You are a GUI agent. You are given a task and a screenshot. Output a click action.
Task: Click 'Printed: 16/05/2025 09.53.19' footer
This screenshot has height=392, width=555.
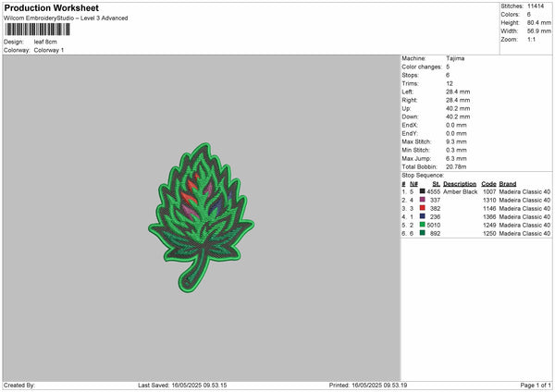pos(368,386)
